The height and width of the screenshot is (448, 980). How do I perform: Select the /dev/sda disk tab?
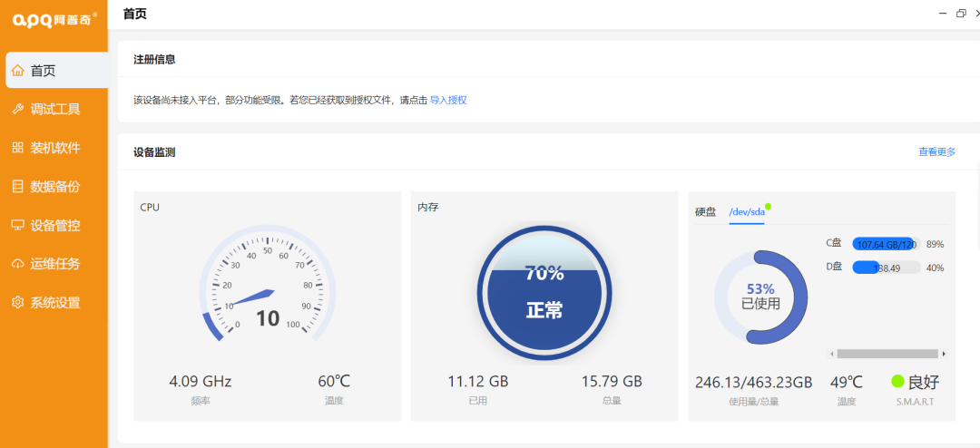(747, 211)
